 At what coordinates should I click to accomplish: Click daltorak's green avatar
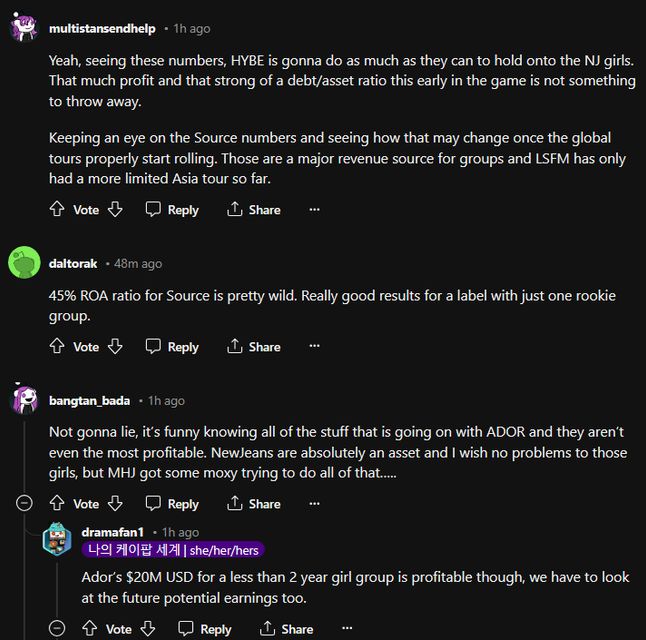point(24,263)
